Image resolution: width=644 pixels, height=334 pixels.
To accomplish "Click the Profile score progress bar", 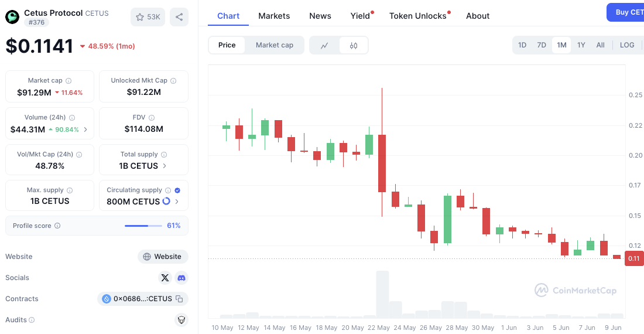I will 143,226.
